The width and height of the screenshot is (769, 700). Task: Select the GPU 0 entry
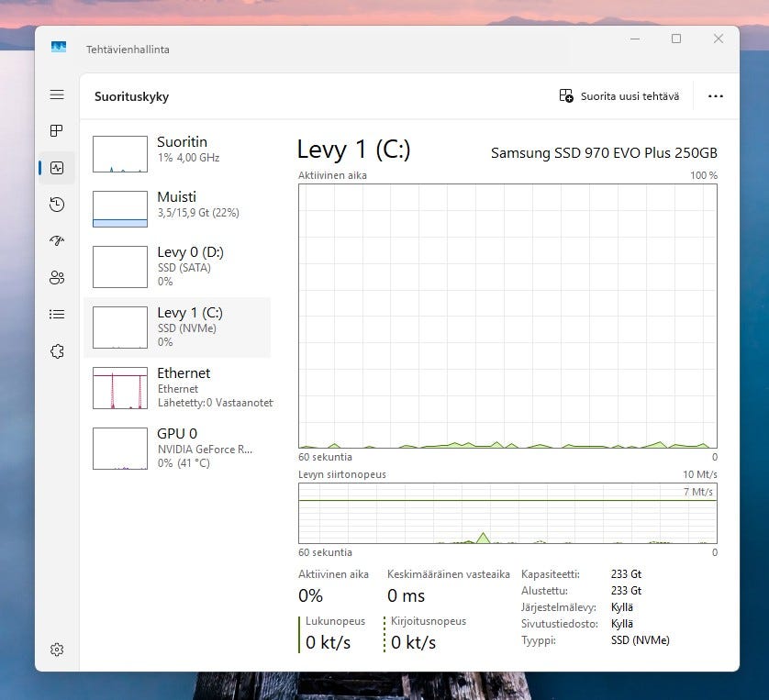[177, 448]
